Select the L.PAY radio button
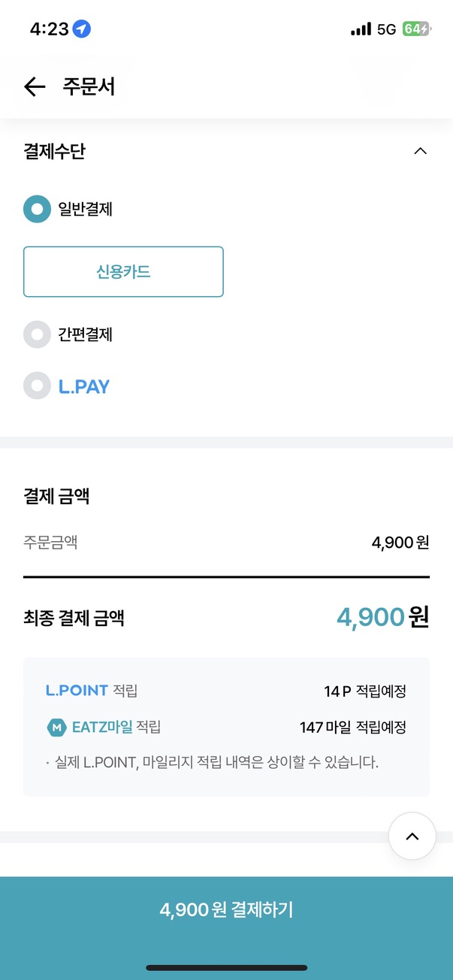The image size is (453, 980). (x=37, y=386)
